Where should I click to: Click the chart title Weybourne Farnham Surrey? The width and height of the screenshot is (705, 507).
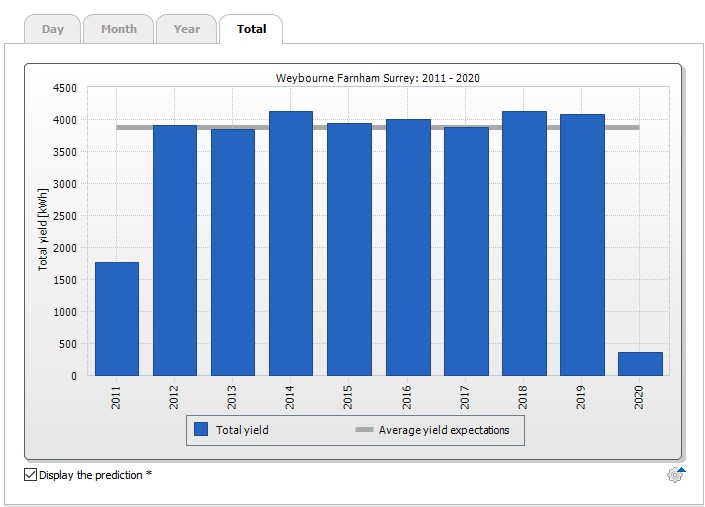coord(378,78)
